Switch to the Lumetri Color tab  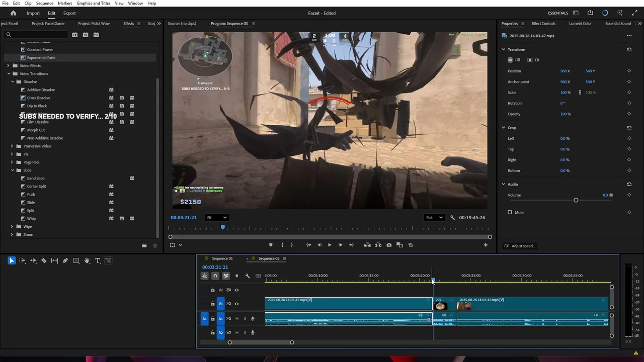click(580, 24)
